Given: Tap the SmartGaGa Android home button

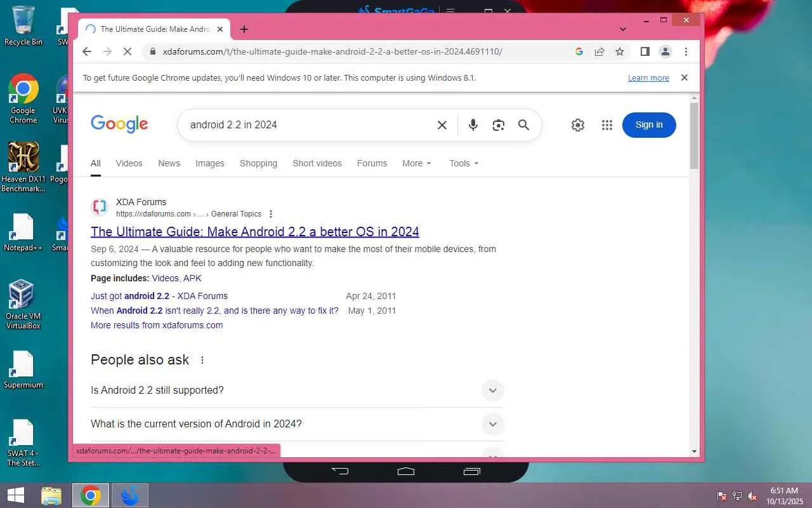Looking at the screenshot, I should click(406, 471).
